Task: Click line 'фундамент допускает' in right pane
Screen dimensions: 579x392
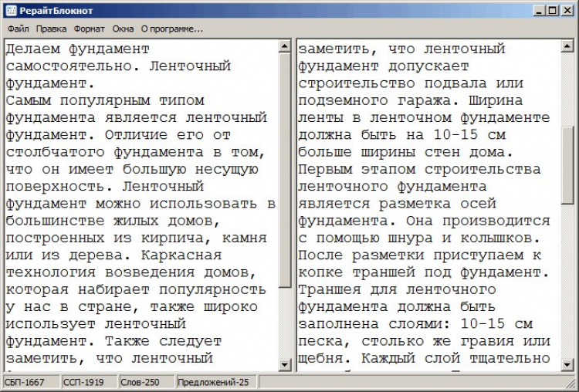Action: point(384,66)
